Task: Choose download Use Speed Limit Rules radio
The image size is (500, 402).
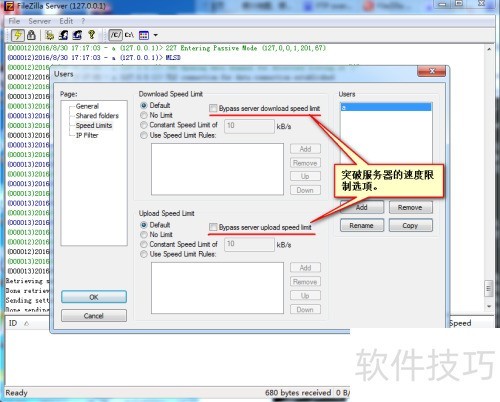Action: click(144, 135)
